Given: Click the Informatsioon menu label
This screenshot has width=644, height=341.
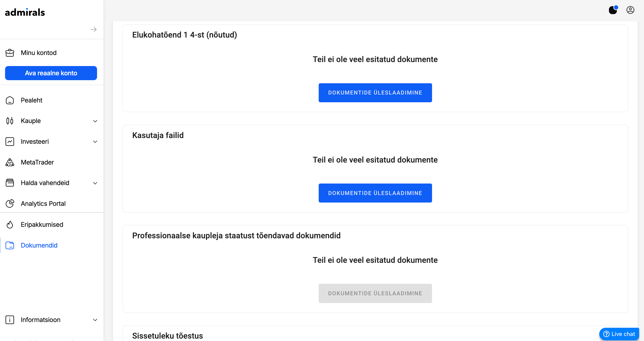Looking at the screenshot, I should pyautogui.click(x=41, y=320).
